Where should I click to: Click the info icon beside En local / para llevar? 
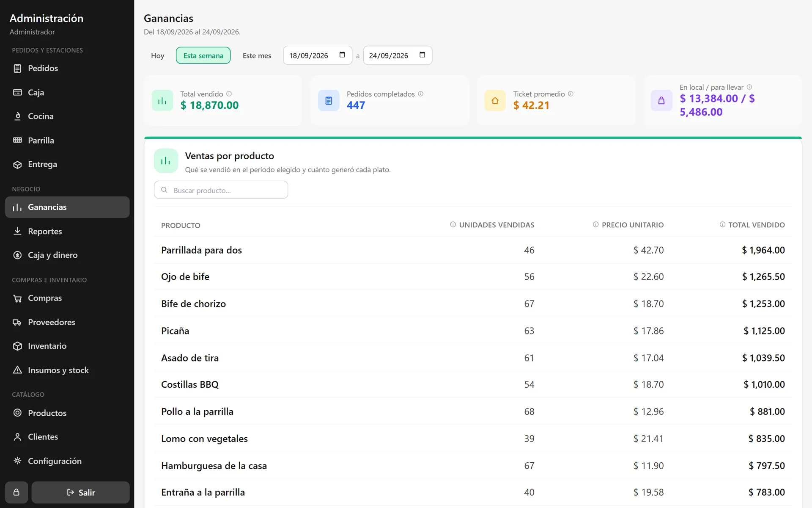pyautogui.click(x=749, y=87)
